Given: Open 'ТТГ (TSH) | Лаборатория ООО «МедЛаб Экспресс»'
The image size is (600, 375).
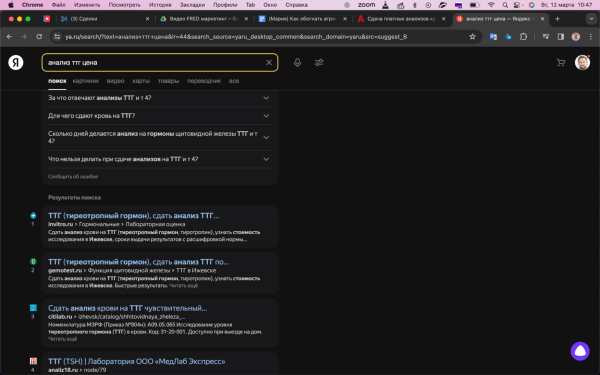Looking at the screenshot, I should tap(137, 361).
